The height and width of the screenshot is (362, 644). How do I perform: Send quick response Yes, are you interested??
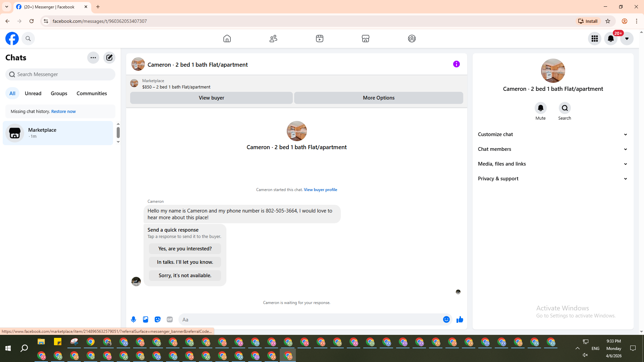185,249
